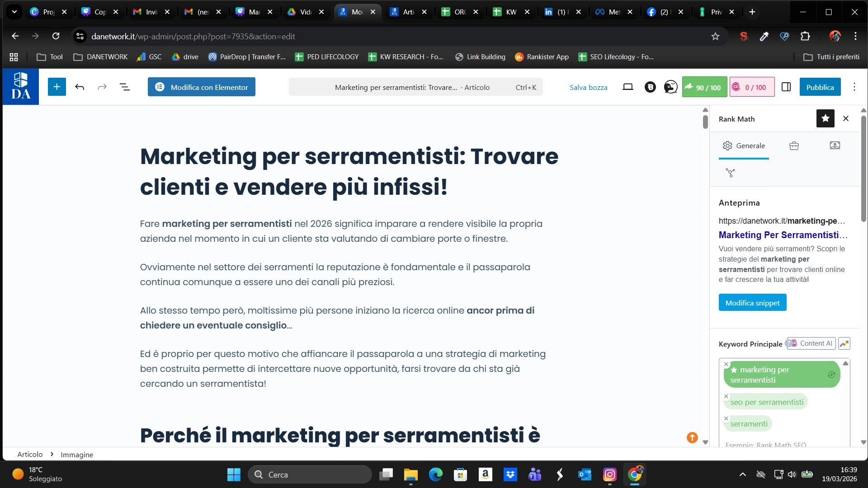
Task: Open Link Building bookmark
Action: tap(480, 56)
